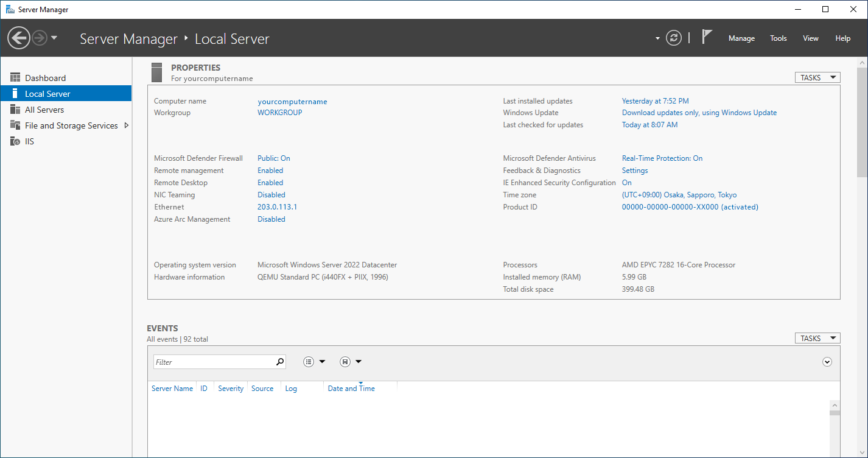Click the back navigation arrow
This screenshot has height=458, width=868.
(x=18, y=38)
